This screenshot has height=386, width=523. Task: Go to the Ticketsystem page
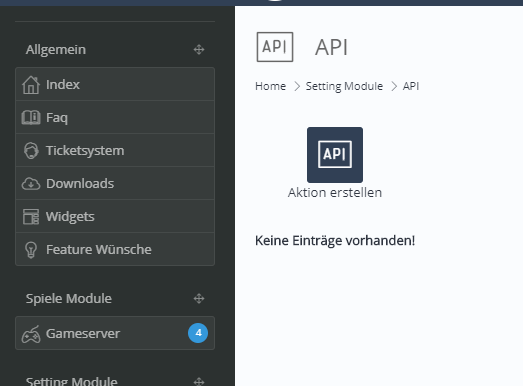click(x=115, y=150)
